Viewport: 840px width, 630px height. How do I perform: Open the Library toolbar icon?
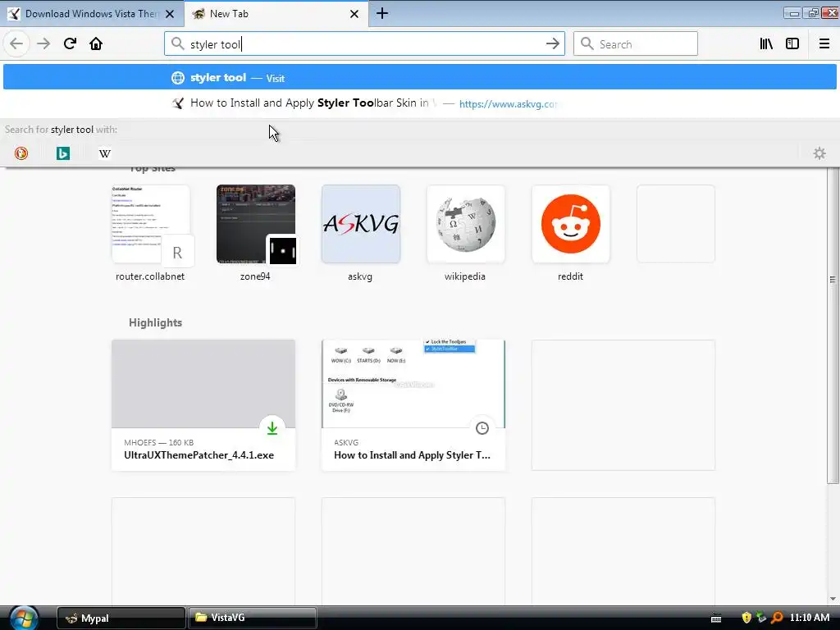[766, 44]
